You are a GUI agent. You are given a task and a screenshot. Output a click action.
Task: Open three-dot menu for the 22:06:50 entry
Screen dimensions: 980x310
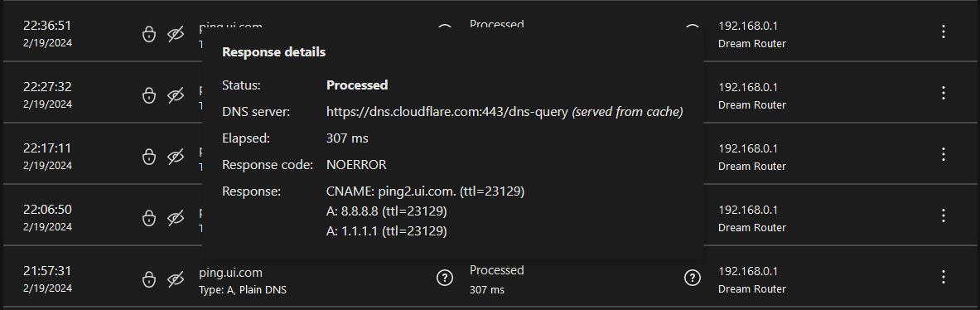point(943,216)
